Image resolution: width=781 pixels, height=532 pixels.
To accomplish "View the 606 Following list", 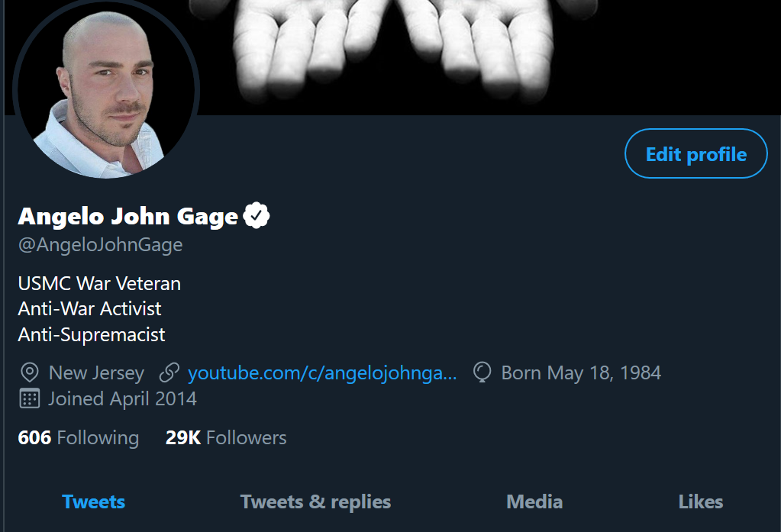I will tap(79, 437).
